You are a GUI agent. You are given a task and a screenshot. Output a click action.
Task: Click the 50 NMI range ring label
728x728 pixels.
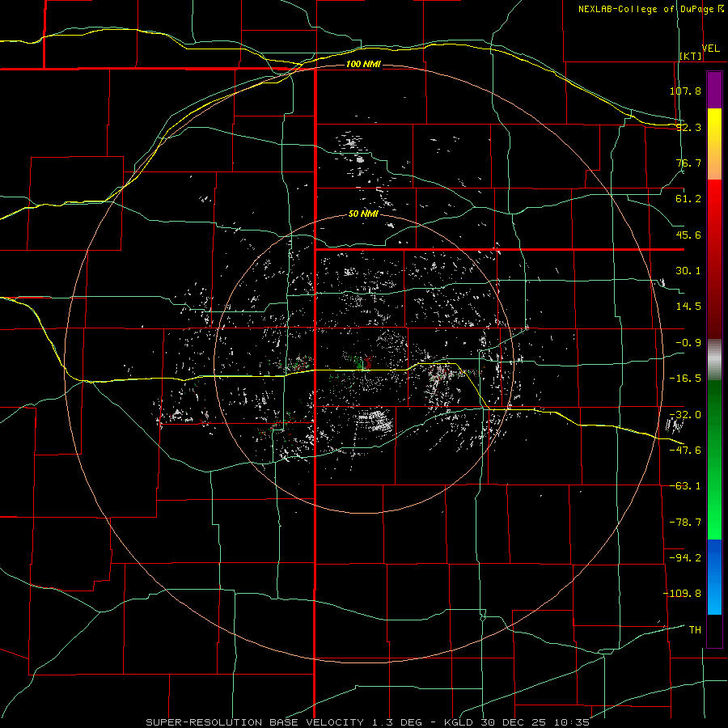pos(363,214)
